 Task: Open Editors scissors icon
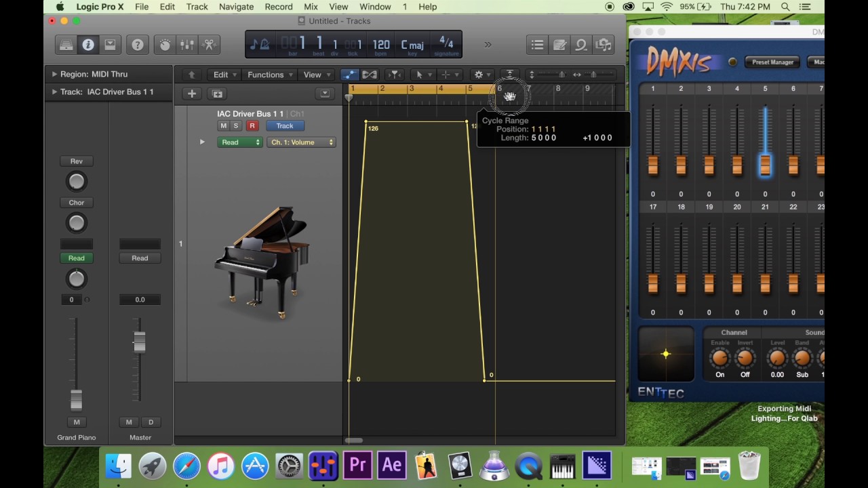[209, 45]
